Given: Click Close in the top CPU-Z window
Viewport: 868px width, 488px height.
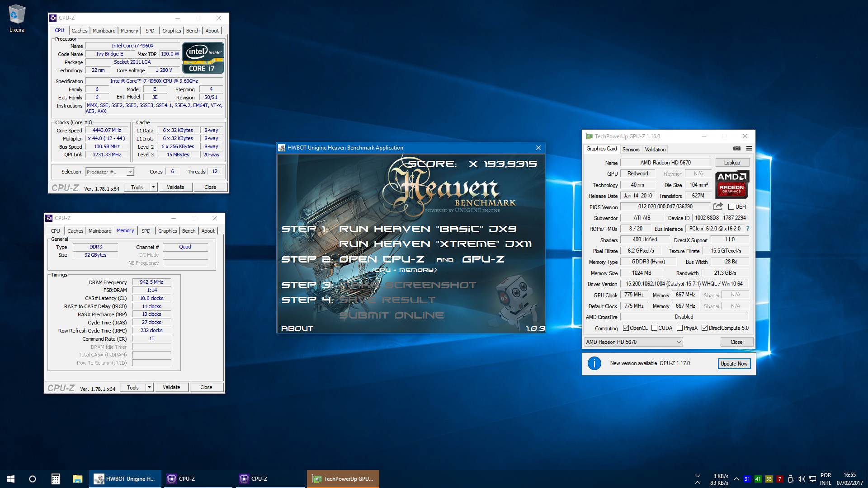Looking at the screenshot, I should click(x=210, y=187).
